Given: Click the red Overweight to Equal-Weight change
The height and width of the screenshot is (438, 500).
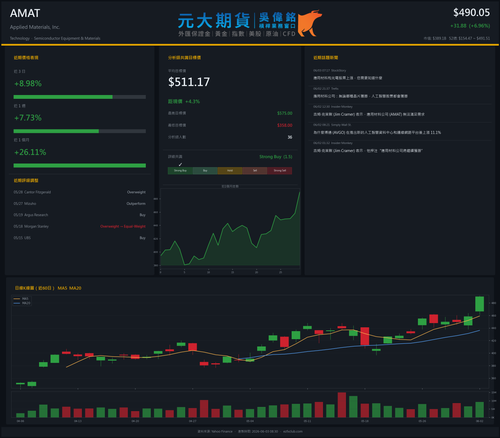Looking at the screenshot, I should (123, 227).
